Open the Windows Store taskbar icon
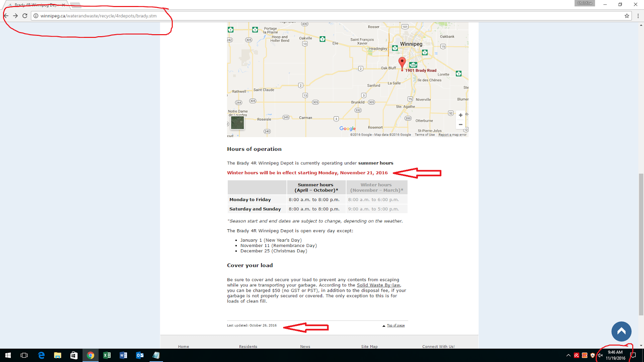The image size is (644, 362). point(74,355)
